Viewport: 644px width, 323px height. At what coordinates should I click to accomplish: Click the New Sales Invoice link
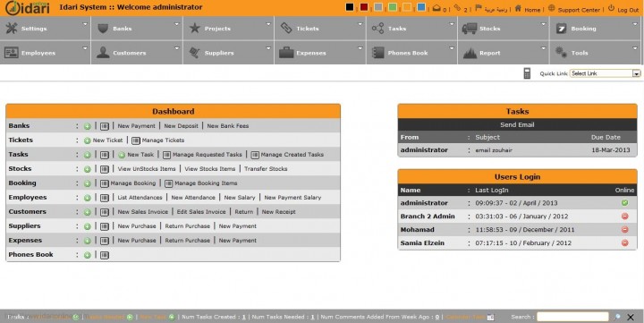(142, 212)
